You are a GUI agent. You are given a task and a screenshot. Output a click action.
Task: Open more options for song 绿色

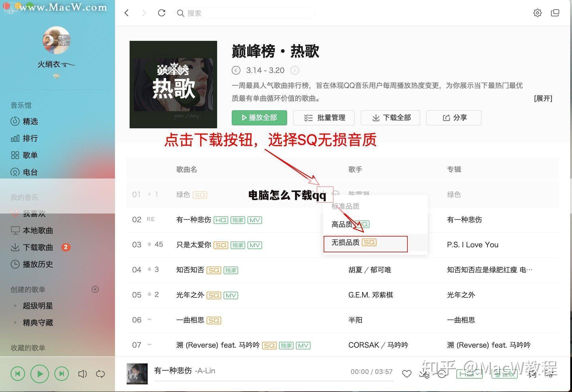pos(336,194)
